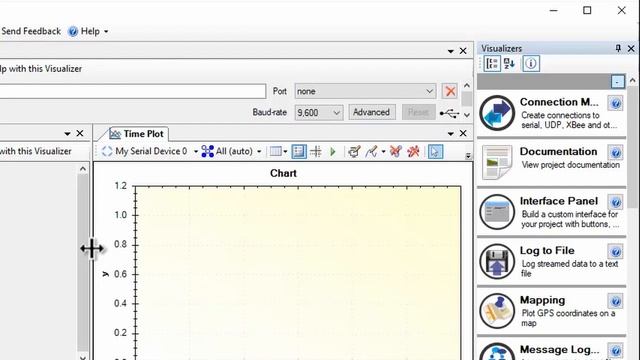Click the red X disconnect button
This screenshot has height=360, width=640.
click(450, 91)
